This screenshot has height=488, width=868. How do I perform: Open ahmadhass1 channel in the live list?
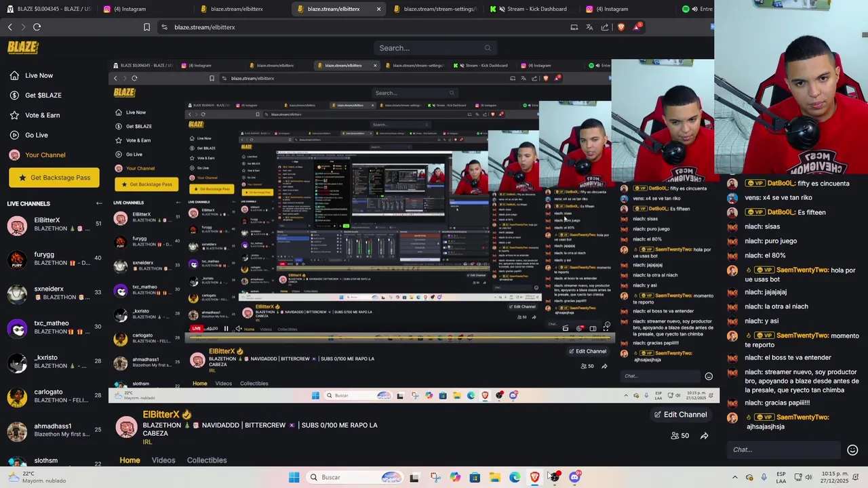54,430
